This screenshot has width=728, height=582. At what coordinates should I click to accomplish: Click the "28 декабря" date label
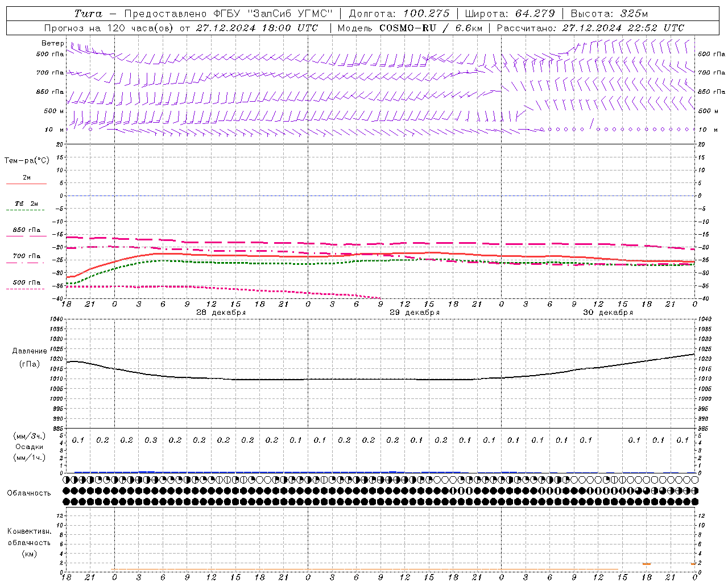click(x=221, y=313)
